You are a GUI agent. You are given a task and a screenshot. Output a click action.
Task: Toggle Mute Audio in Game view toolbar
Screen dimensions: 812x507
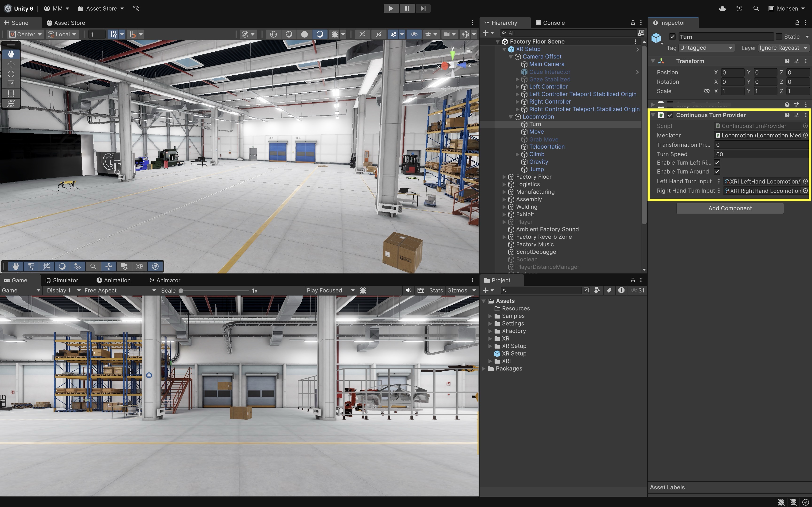pyautogui.click(x=408, y=290)
